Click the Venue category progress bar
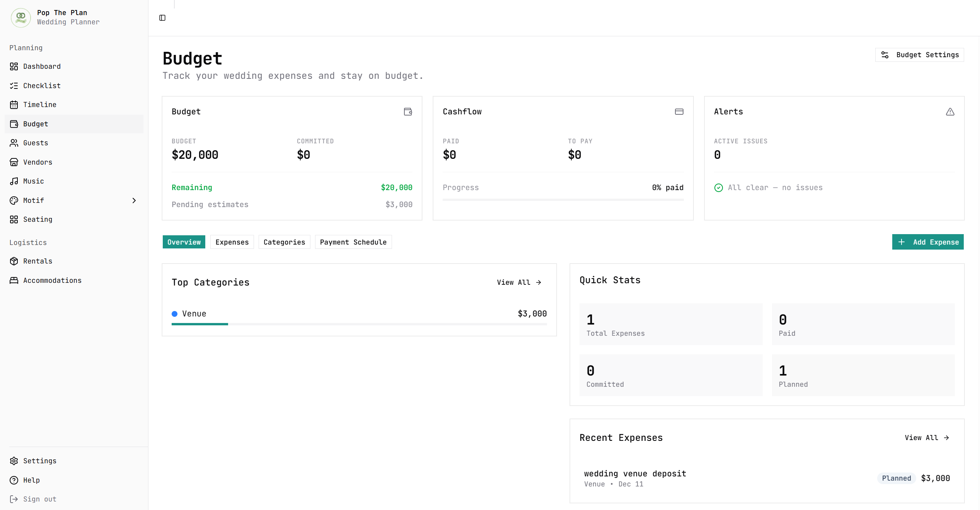This screenshot has height=510, width=980. point(359,324)
